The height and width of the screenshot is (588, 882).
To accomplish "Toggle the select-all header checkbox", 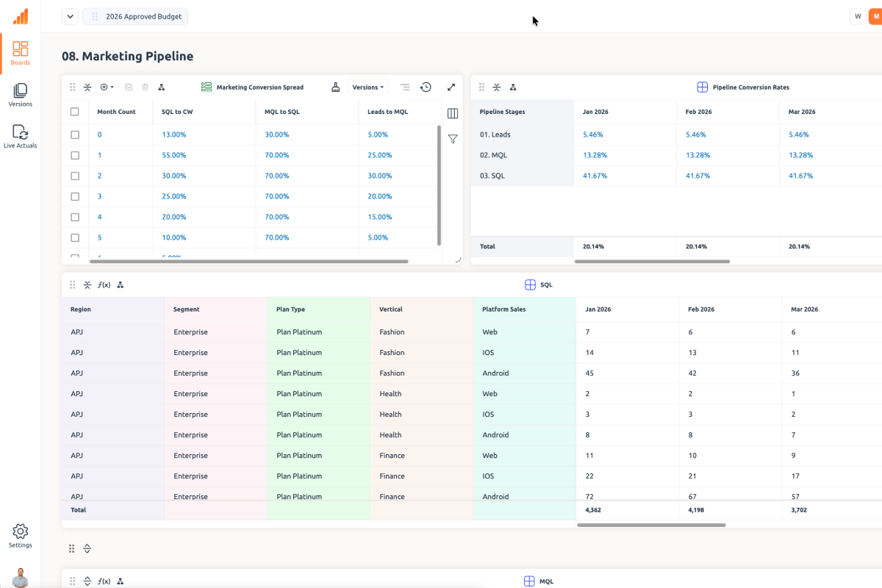I will (x=75, y=112).
